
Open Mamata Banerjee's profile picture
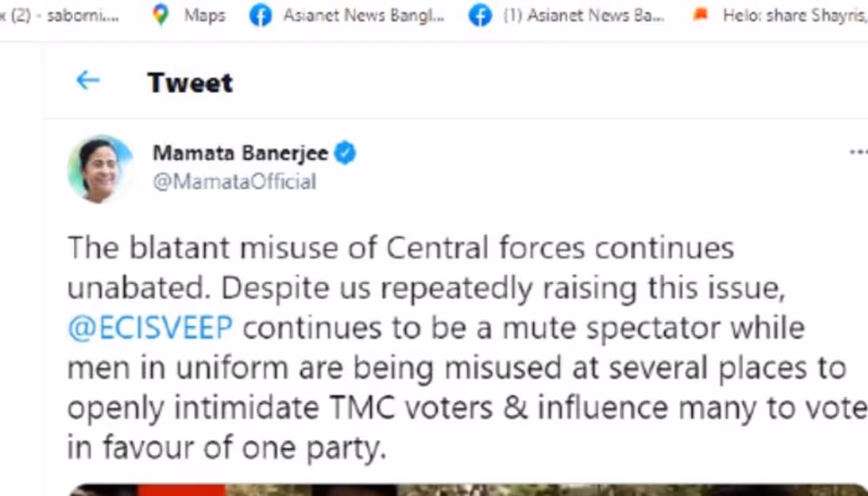tap(100, 169)
